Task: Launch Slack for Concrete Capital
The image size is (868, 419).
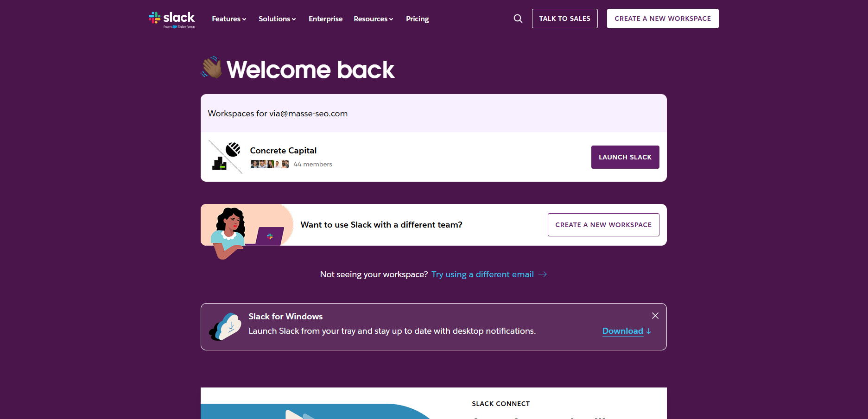Action: 625,157
